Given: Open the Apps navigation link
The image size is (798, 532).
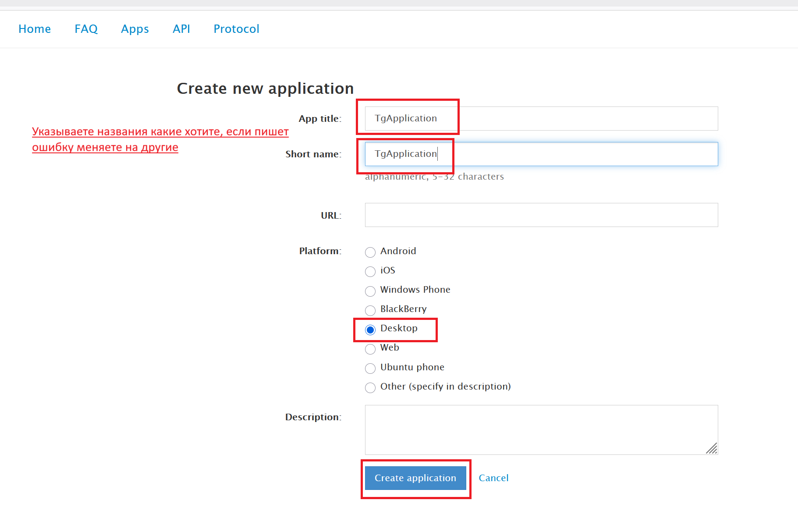Looking at the screenshot, I should tap(135, 29).
